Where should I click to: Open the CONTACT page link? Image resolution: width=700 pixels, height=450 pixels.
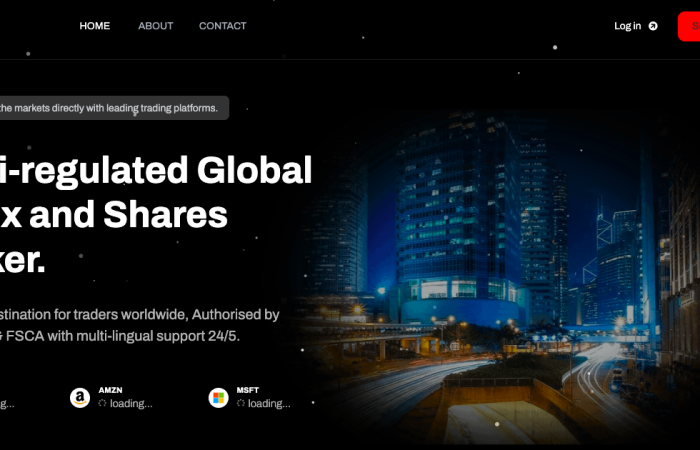(x=223, y=26)
